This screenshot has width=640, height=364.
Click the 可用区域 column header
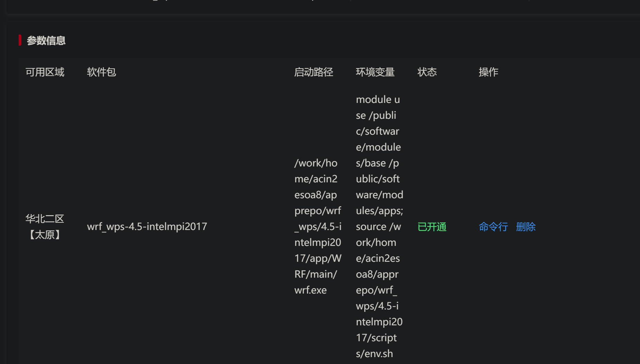coord(45,72)
